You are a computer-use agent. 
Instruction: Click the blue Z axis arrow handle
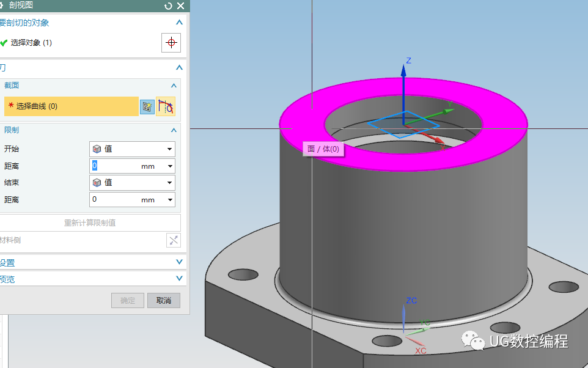[403, 72]
